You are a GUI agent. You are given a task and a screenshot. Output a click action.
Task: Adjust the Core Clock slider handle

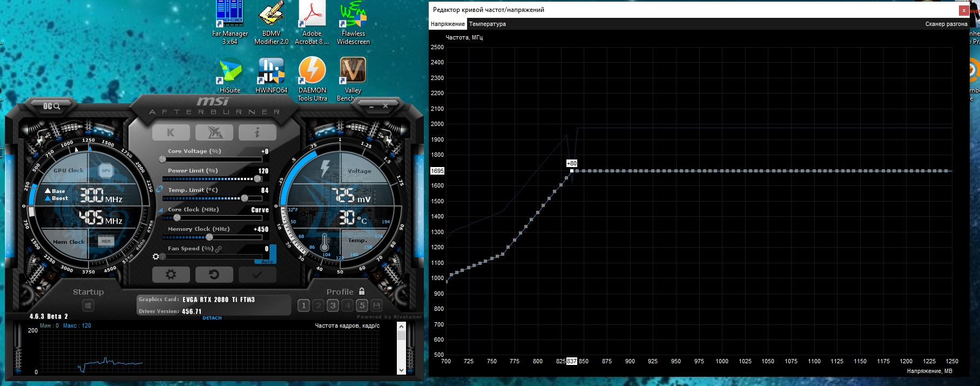[x=177, y=218]
